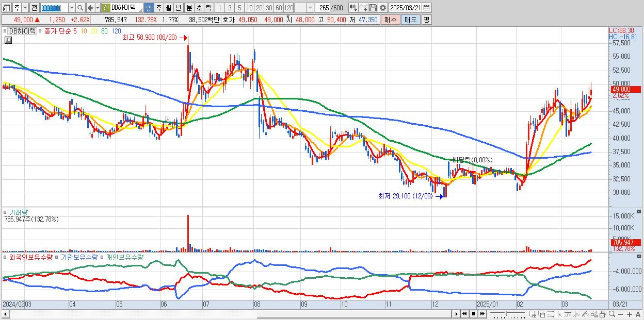
Task: Click the 평 button
Action: tap(426, 20)
